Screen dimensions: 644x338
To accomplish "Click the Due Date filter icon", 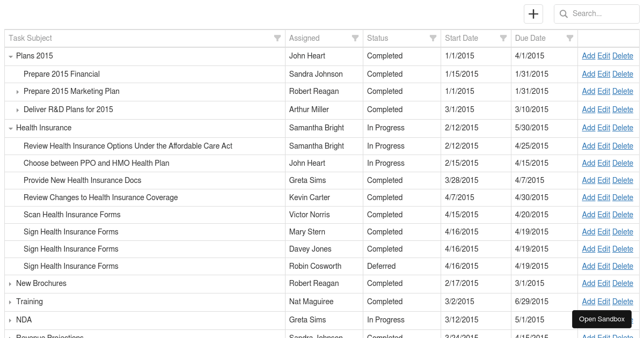I will point(570,38).
